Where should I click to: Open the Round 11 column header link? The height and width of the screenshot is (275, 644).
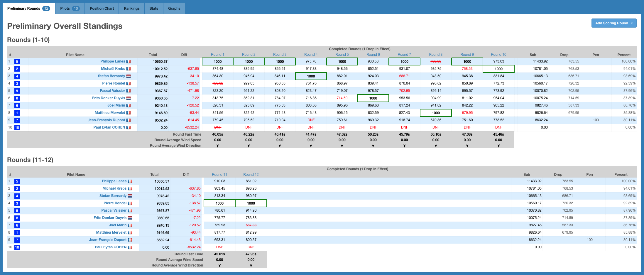(x=219, y=175)
